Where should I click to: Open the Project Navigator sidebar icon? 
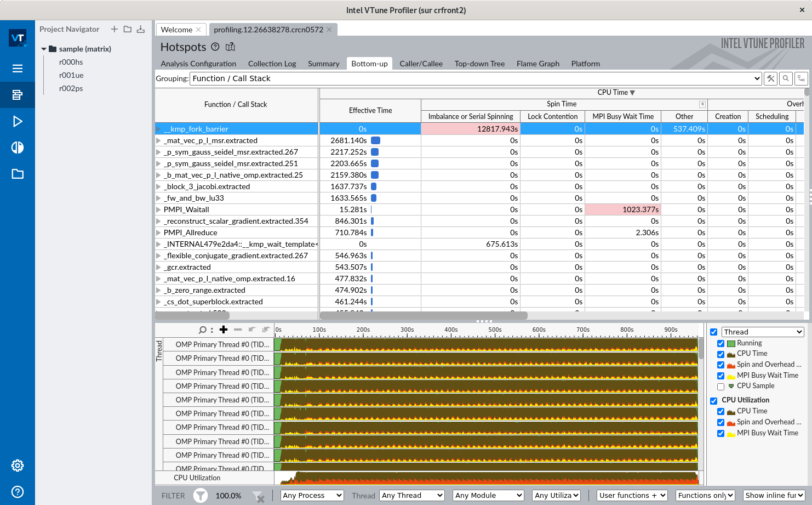pyautogui.click(x=18, y=95)
